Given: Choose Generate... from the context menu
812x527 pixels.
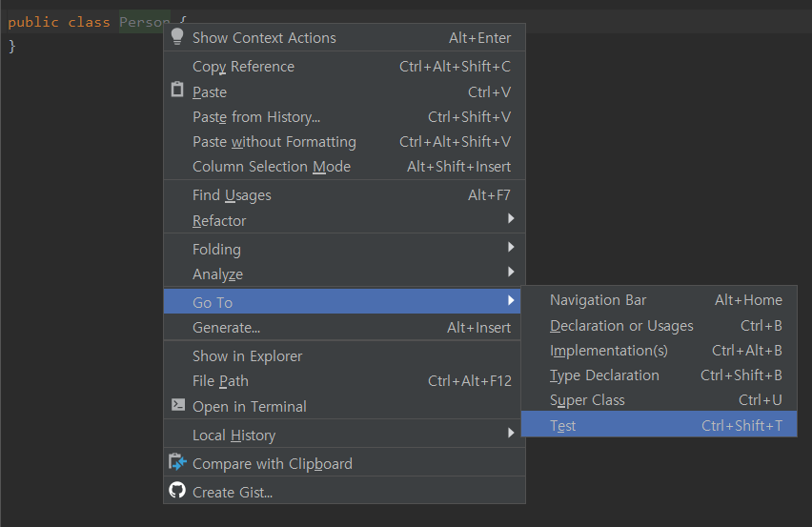Looking at the screenshot, I should [x=342, y=328].
